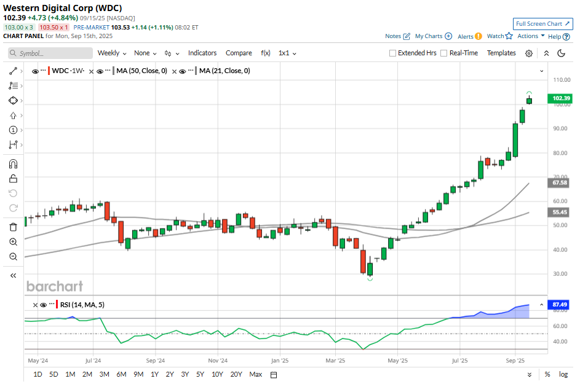This screenshot has width=580, height=392.
Task: Open the Help link
Action: 559,36
